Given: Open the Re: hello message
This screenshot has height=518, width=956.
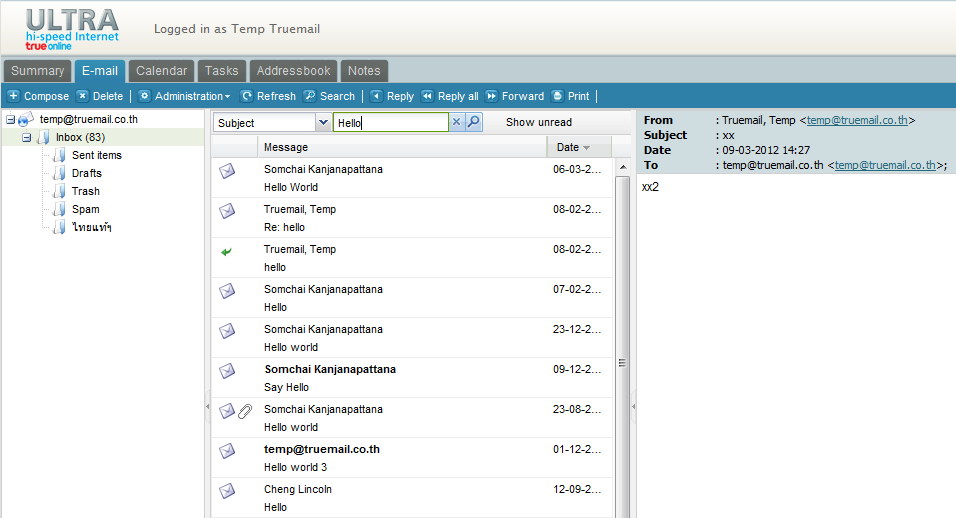Looking at the screenshot, I should [x=412, y=218].
